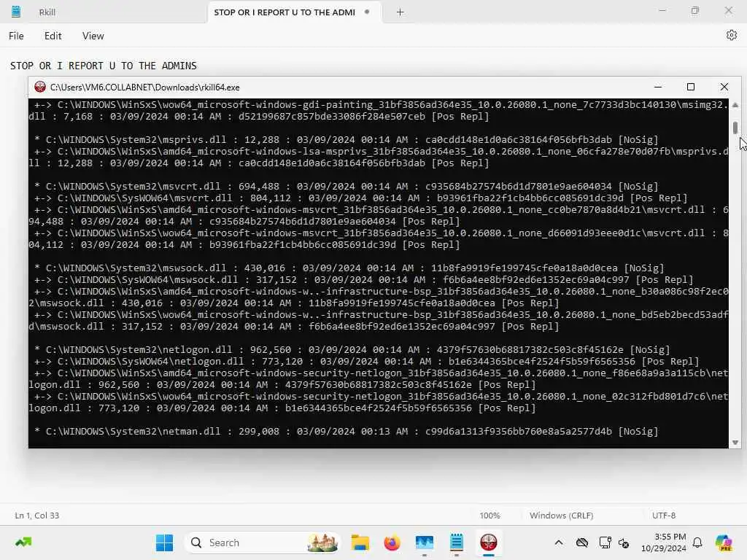The height and width of the screenshot is (560, 747).
Task: Click the UTF-8 encoding indicator
Action: [x=664, y=516]
